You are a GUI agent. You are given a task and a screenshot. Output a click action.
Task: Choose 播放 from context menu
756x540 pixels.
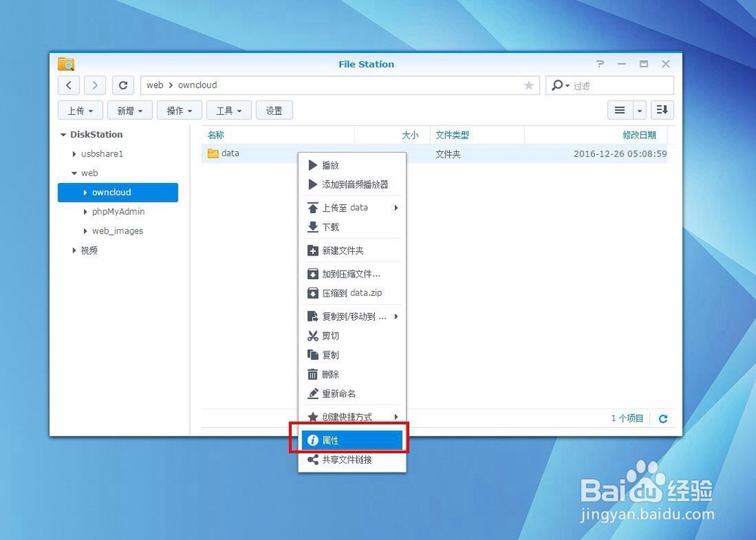352,166
